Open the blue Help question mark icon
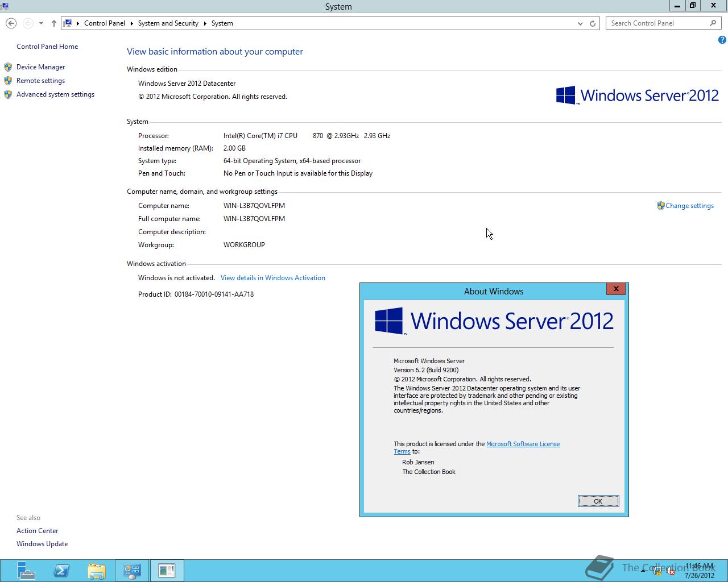 click(x=722, y=40)
